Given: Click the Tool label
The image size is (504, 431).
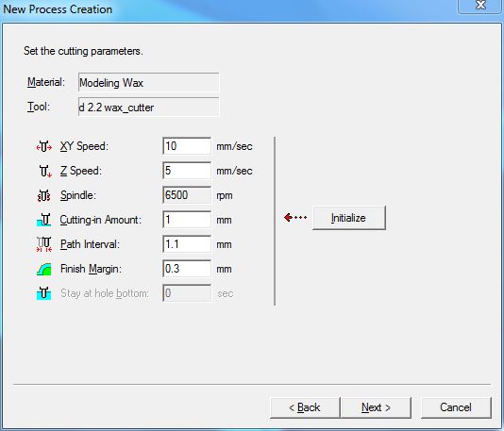Looking at the screenshot, I should click(x=39, y=107).
